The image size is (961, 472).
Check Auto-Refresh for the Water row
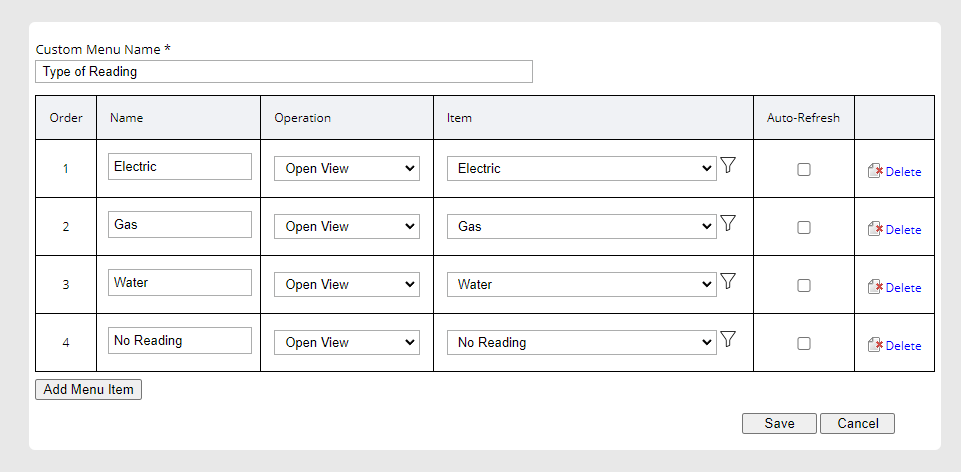click(x=804, y=286)
